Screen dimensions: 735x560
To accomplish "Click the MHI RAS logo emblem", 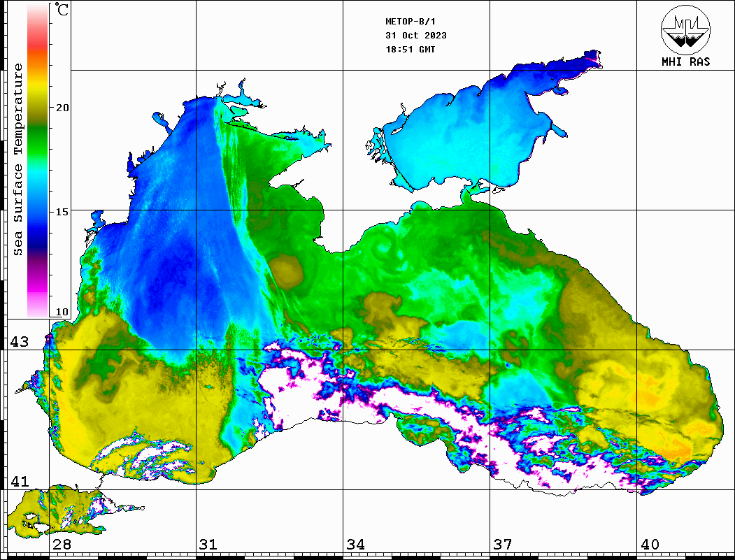I will coord(686,29).
